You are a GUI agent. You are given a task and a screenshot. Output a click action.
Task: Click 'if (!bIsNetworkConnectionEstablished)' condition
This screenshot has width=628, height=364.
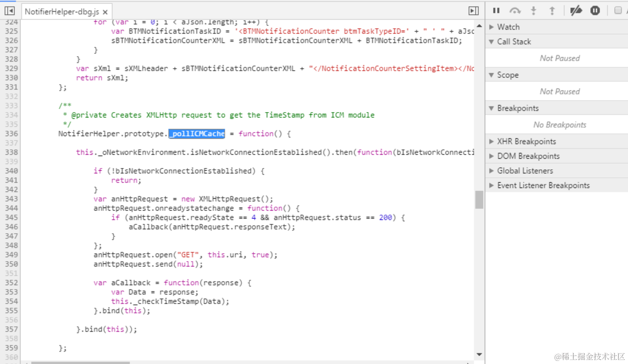[x=175, y=171]
